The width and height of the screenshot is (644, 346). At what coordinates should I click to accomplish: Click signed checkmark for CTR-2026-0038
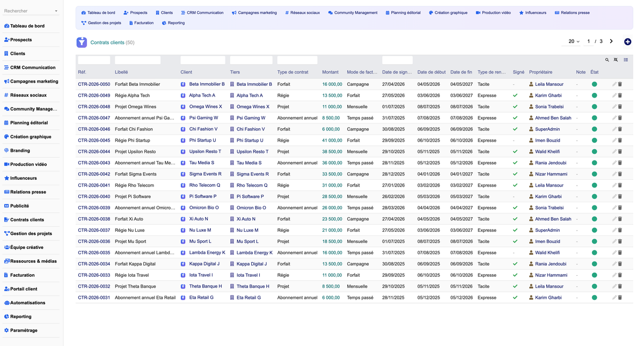(515, 219)
